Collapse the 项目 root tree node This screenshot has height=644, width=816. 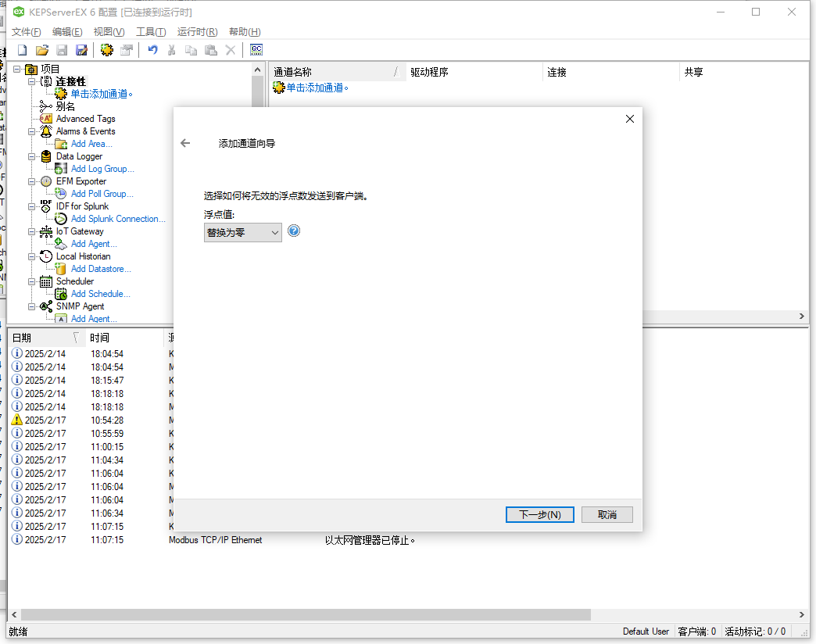point(16,69)
